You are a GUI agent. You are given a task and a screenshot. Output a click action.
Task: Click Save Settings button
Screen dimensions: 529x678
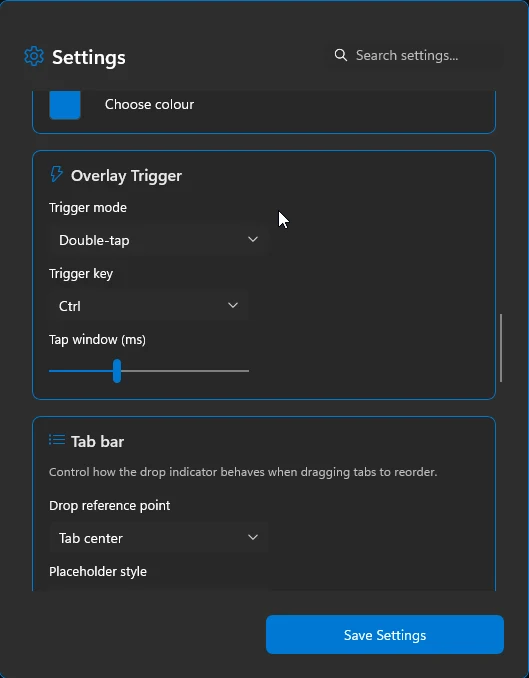[385, 634]
